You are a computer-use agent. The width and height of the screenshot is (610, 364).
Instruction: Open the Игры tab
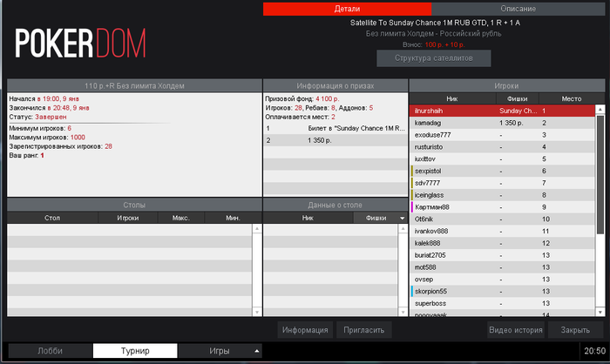click(220, 351)
